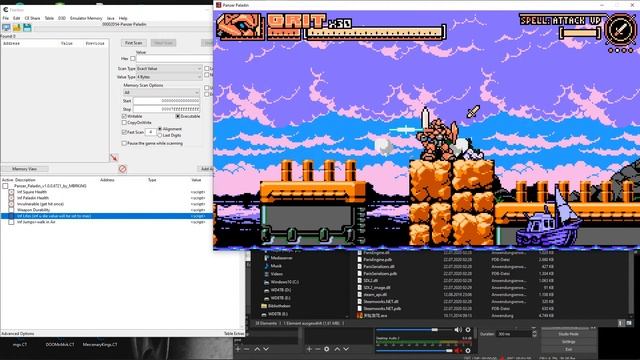Screen dimensions: 640x360
Task: Activate the Weapon Durability script checkbox
Action: pos(11,210)
